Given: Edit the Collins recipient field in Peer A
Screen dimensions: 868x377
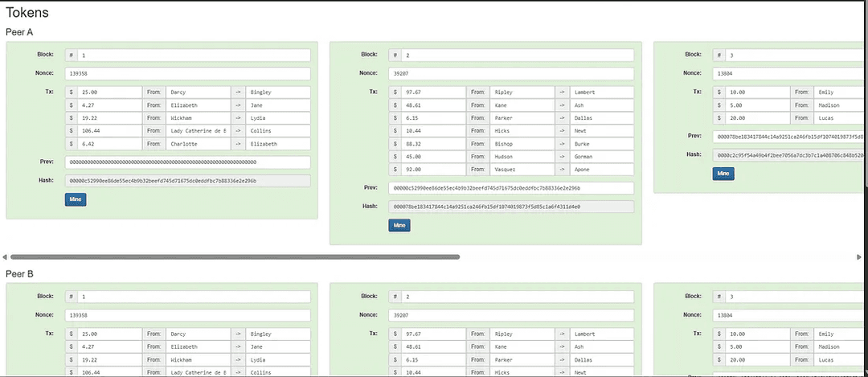Looking at the screenshot, I should pos(278,131).
